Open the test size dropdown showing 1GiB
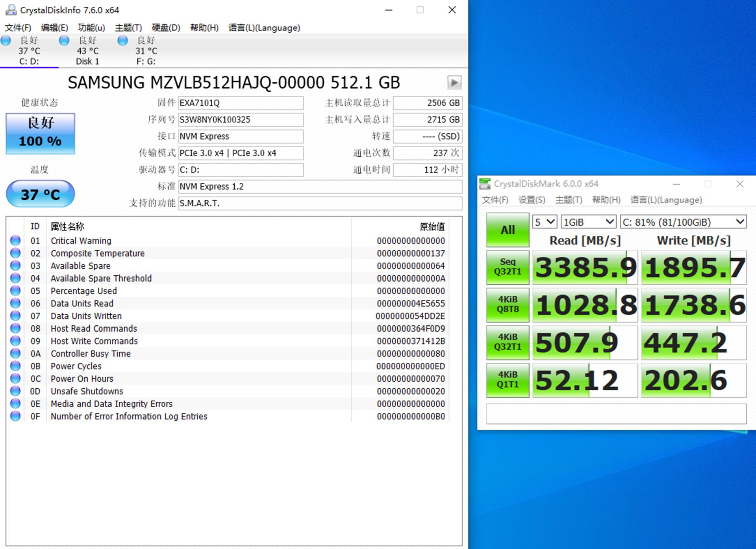 coord(587,222)
